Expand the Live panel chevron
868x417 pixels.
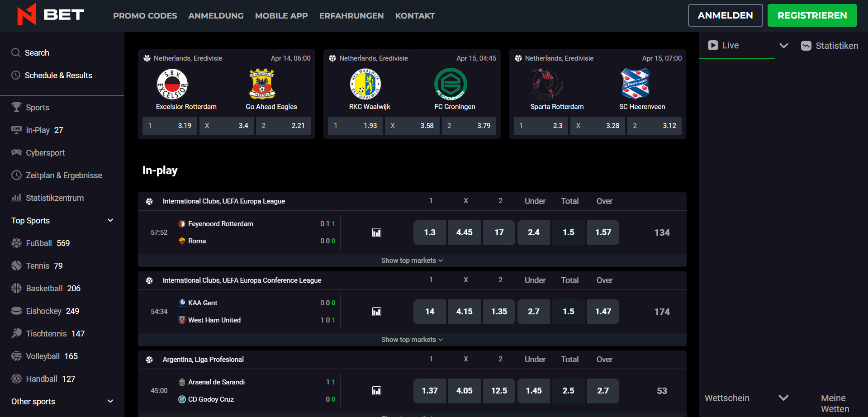point(784,46)
